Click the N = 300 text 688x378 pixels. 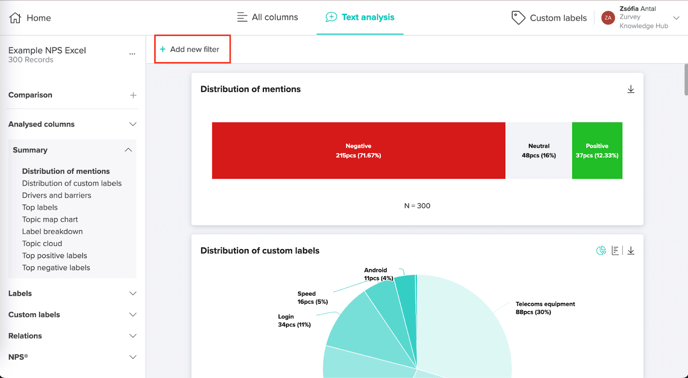pos(417,206)
